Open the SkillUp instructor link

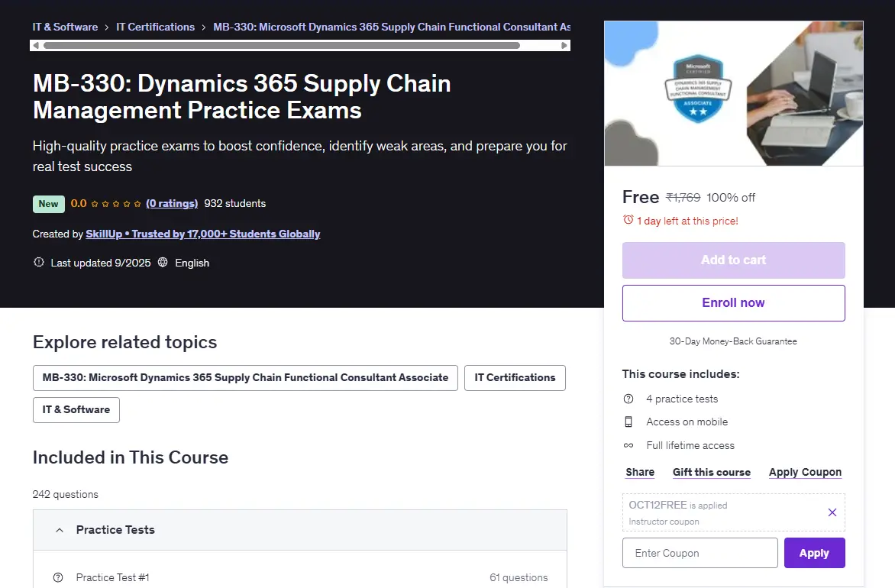point(202,234)
